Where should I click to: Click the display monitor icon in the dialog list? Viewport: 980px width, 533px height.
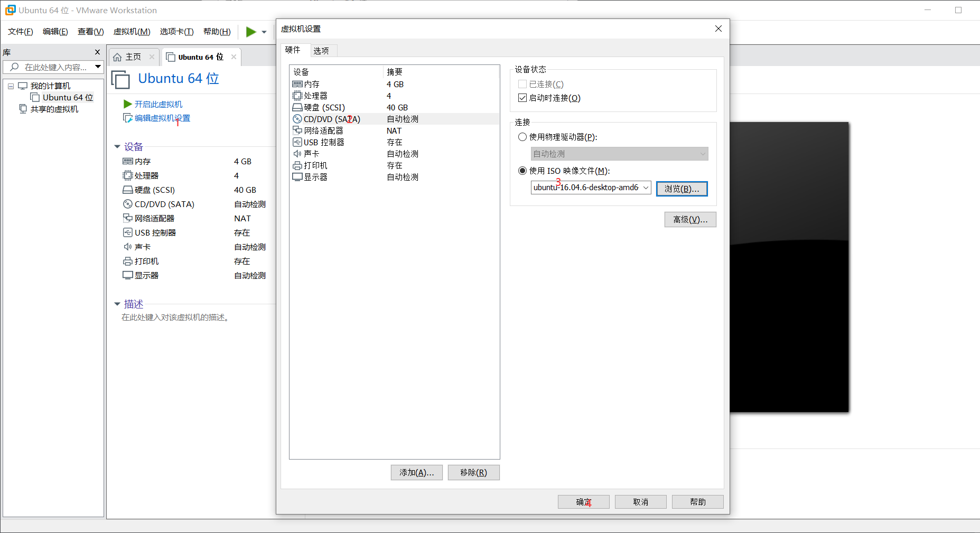click(297, 177)
